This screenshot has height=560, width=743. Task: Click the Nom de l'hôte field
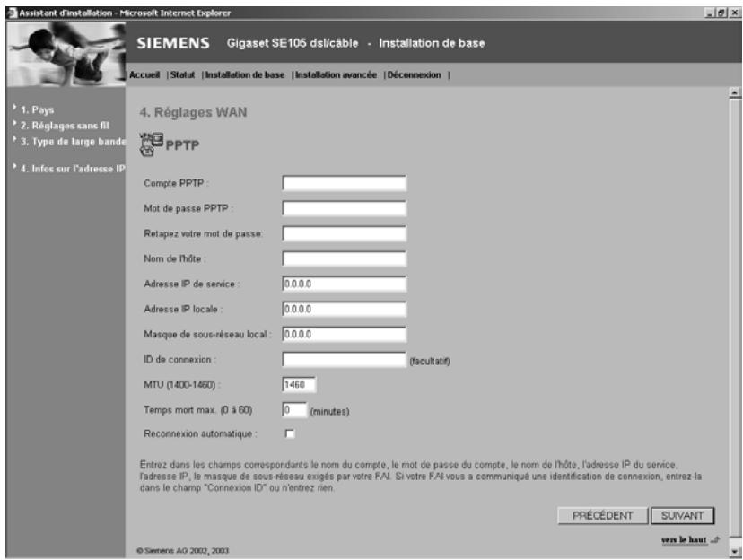coord(344,258)
